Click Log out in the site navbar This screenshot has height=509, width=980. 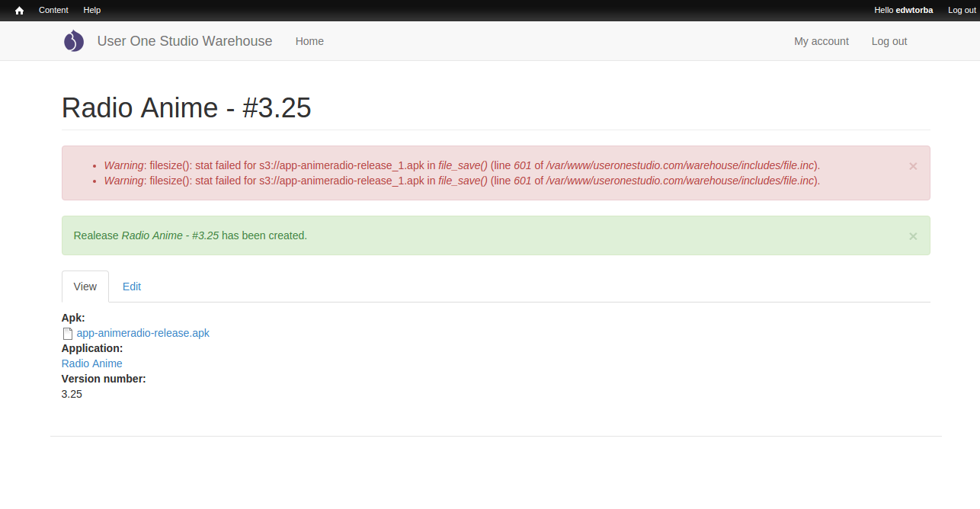889,41
